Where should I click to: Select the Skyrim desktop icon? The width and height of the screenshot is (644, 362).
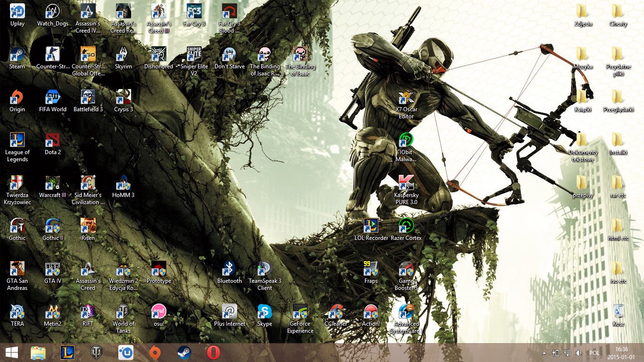click(124, 58)
